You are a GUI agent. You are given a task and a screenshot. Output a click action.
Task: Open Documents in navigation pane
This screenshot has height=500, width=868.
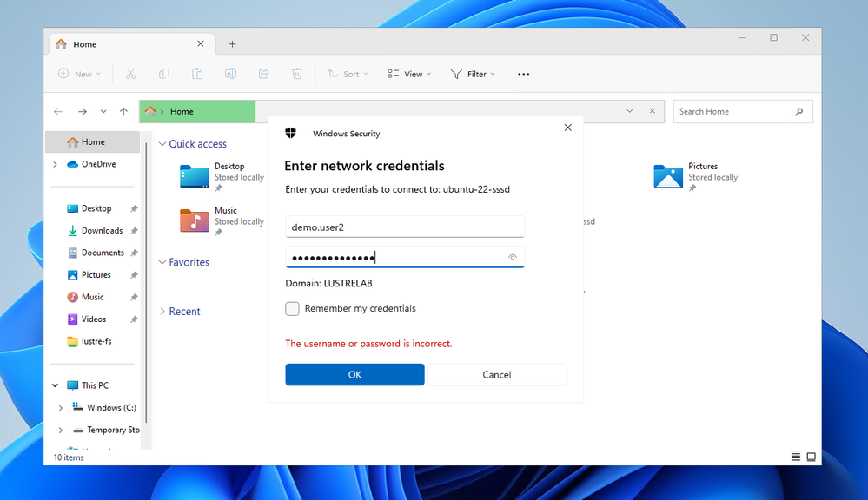point(103,253)
